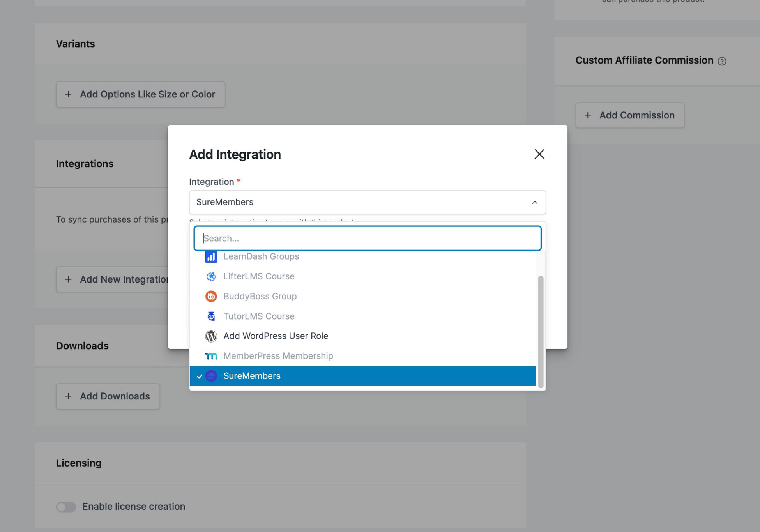
Task: Click the plus icon in Add Options button
Action: tap(68, 94)
